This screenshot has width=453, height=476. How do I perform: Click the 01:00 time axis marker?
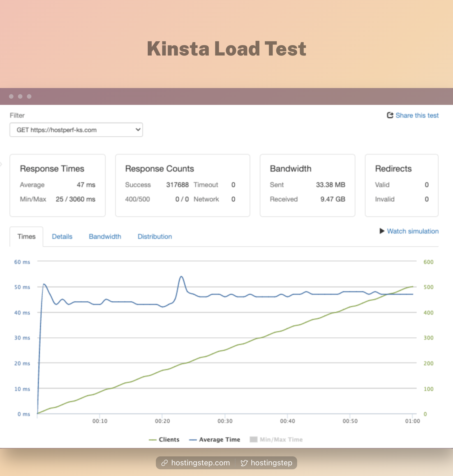pyautogui.click(x=412, y=421)
